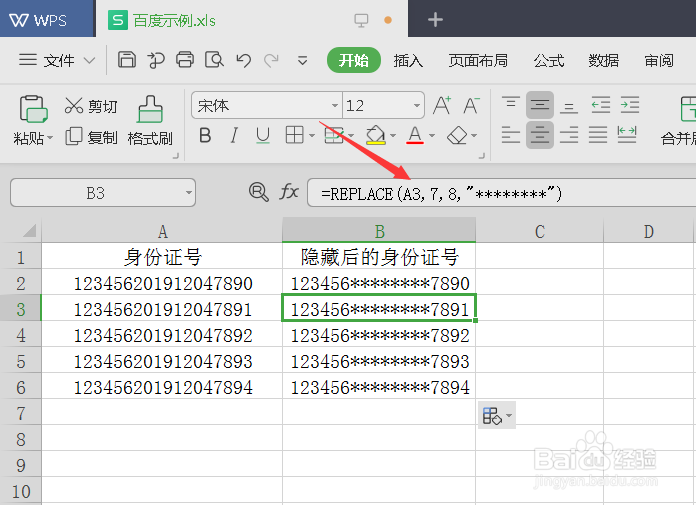Click the export-to-PDF icon beside Save

click(156, 60)
